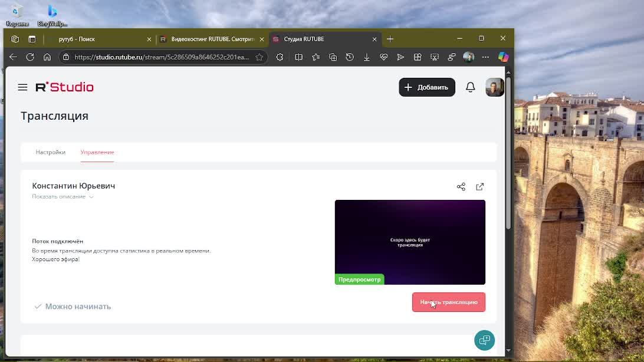View site information lock icon
The image size is (644, 362).
pyautogui.click(x=66, y=57)
